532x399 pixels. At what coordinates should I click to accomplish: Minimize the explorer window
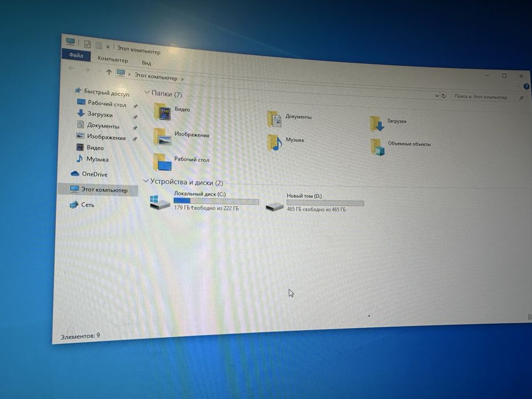(x=488, y=75)
